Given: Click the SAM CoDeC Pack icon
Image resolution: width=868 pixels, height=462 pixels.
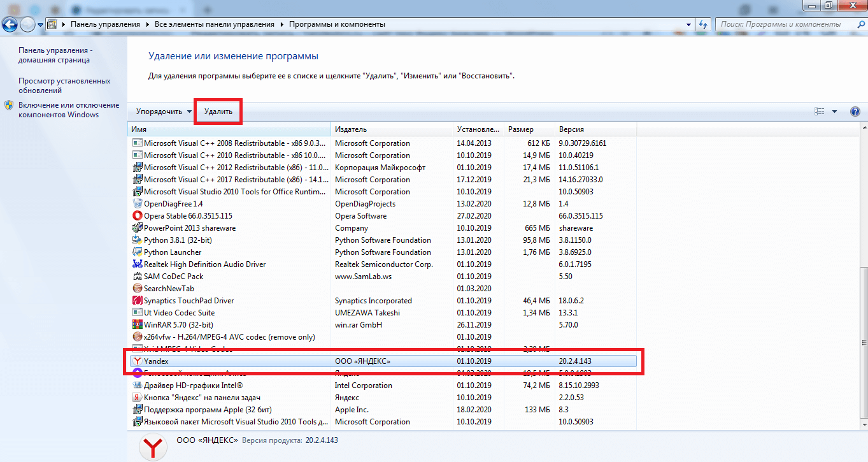Looking at the screenshot, I should [x=137, y=277].
